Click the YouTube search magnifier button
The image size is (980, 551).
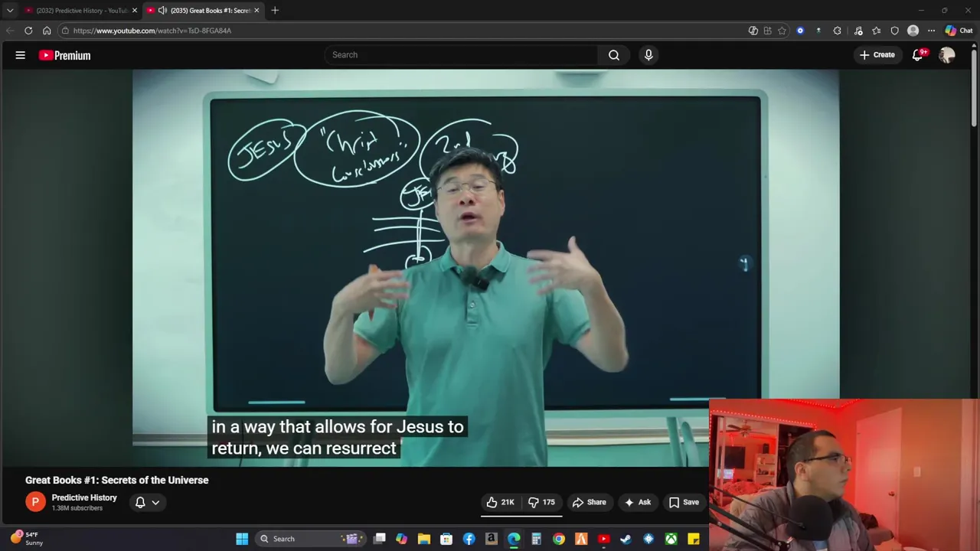(614, 55)
